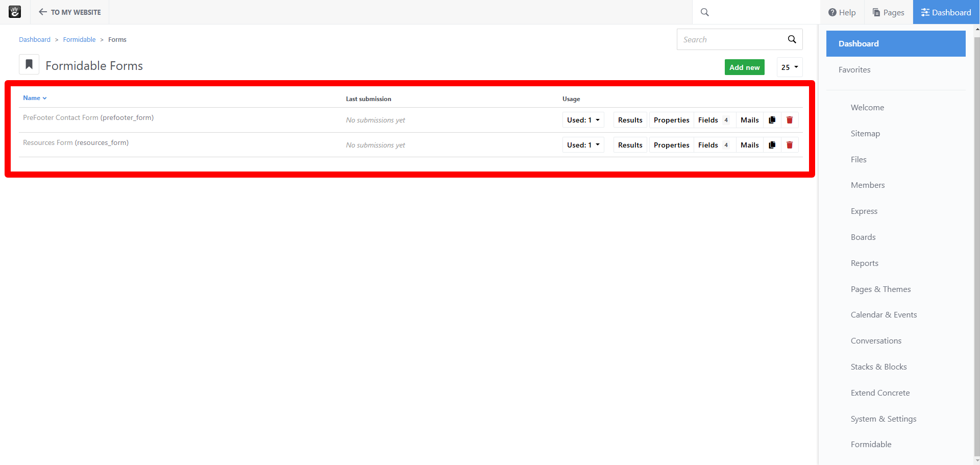Open Sitemap in the sidebar
Screen dimensions: 980x465
tap(865, 133)
